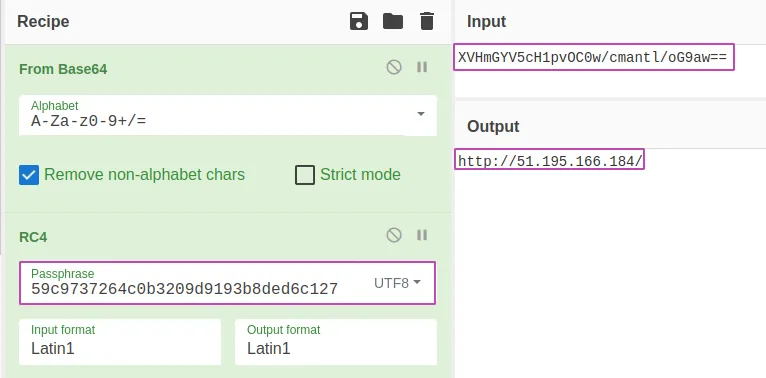
Task: Click the Input panel heading
Action: pos(487,21)
